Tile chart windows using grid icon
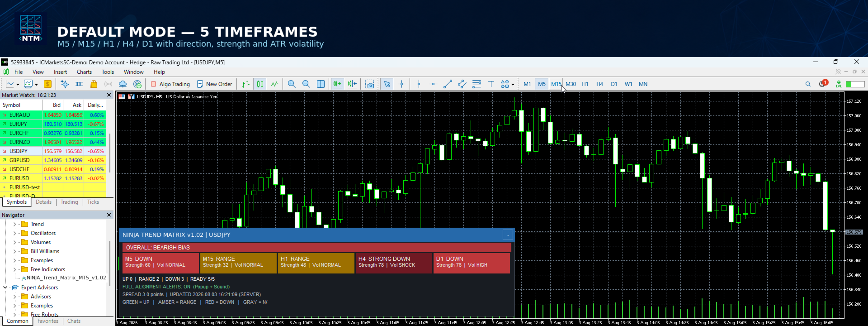 click(321, 84)
